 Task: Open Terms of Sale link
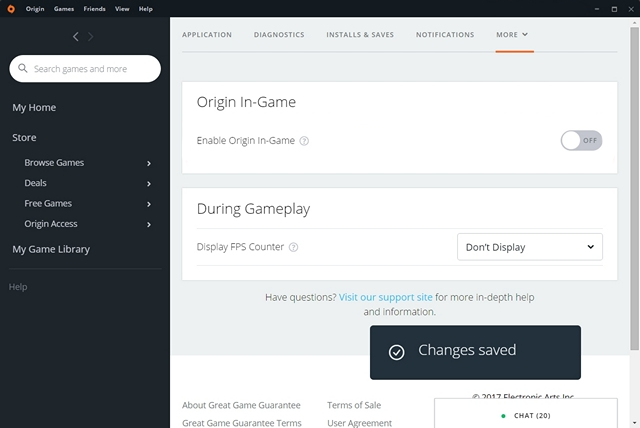(354, 405)
